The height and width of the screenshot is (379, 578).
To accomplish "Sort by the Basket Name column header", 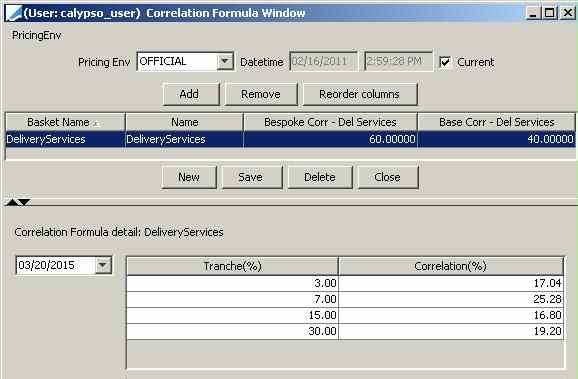I will click(65, 122).
